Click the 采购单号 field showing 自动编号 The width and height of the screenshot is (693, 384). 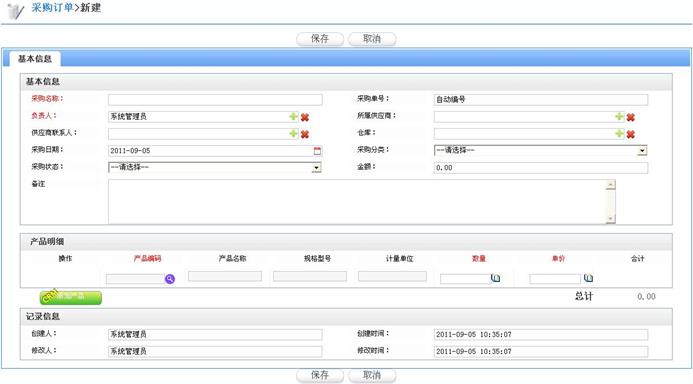(x=541, y=99)
